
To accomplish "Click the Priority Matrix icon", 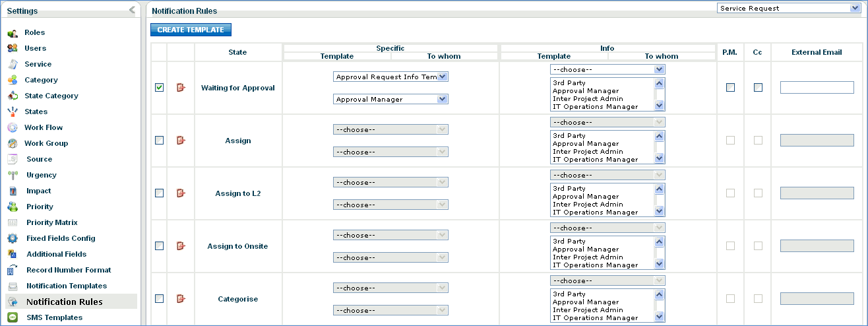I will [x=13, y=222].
